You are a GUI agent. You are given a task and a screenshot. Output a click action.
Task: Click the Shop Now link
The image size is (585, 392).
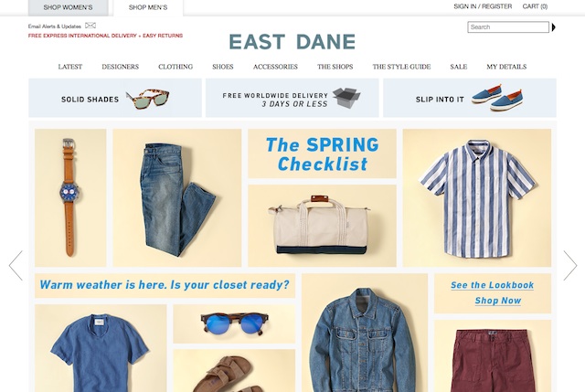pos(498,301)
